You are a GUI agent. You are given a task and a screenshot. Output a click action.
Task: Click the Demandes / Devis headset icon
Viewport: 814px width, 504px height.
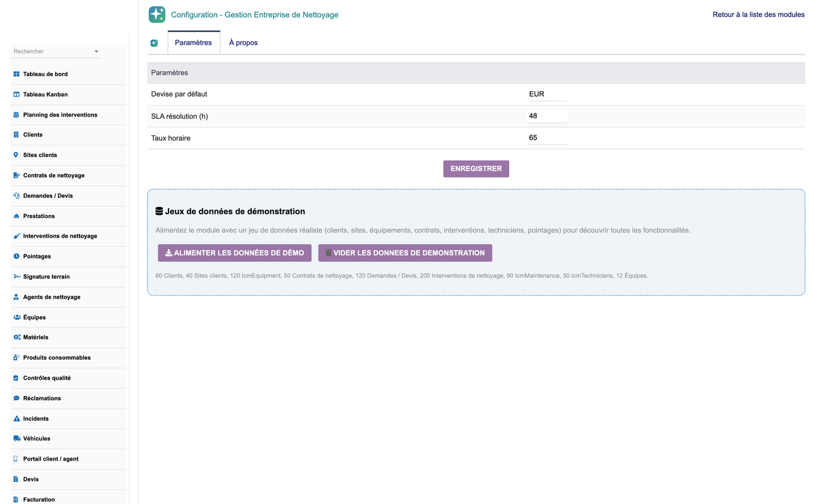point(16,196)
